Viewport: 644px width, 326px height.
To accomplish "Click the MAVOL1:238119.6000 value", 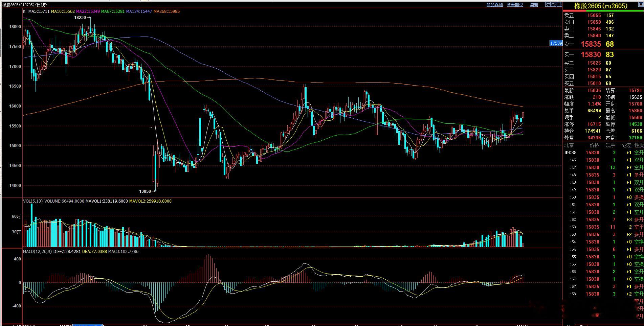I will 107,201.
